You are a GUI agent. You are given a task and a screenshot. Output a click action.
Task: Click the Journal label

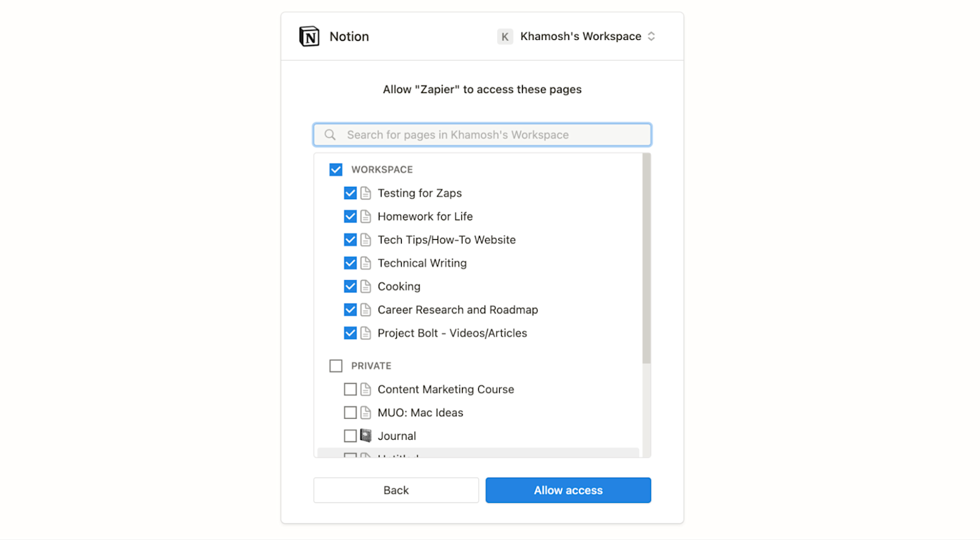397,436
